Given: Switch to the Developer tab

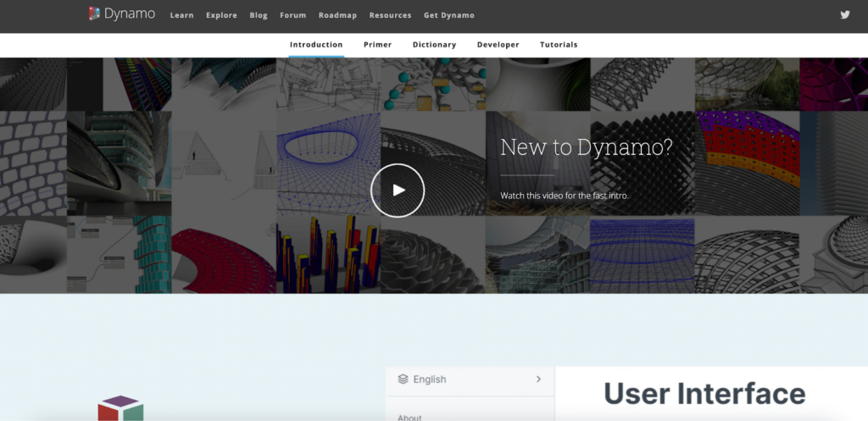Looking at the screenshot, I should click(498, 45).
